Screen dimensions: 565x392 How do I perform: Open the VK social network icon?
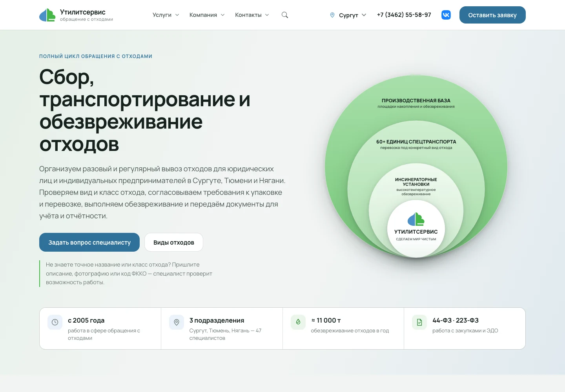click(446, 15)
